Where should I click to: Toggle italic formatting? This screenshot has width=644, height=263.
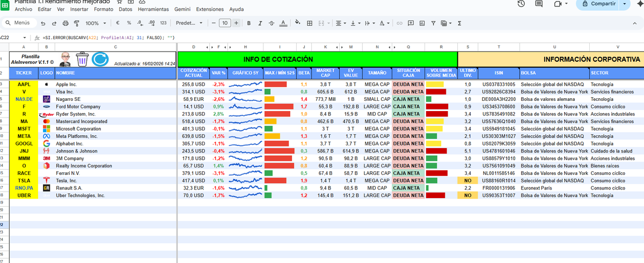(x=260, y=23)
